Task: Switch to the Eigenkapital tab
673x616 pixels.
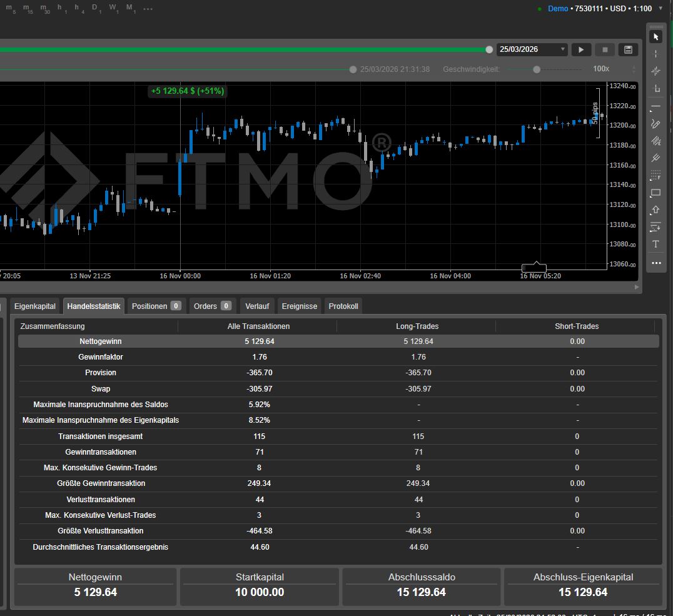Action: (35, 306)
